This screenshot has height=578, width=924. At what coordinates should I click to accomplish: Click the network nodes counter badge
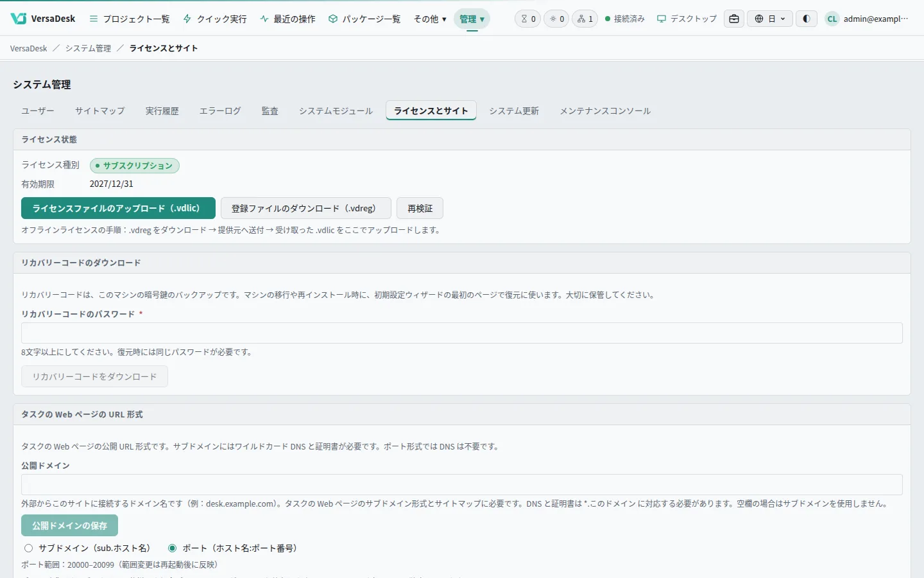pyautogui.click(x=585, y=19)
